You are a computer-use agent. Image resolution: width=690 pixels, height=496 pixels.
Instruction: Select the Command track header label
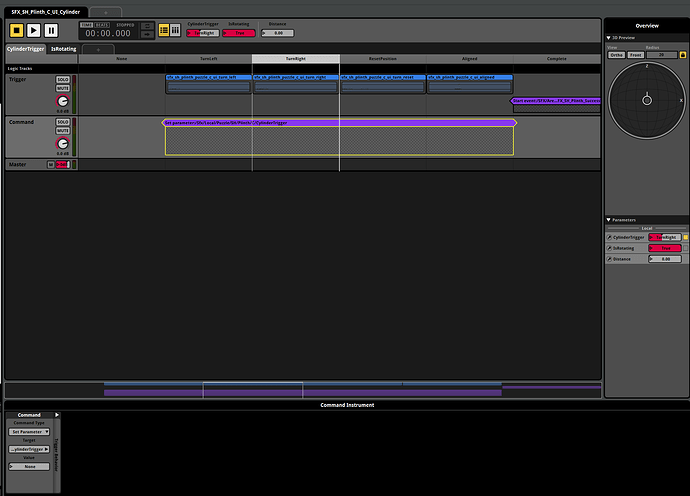coord(21,122)
